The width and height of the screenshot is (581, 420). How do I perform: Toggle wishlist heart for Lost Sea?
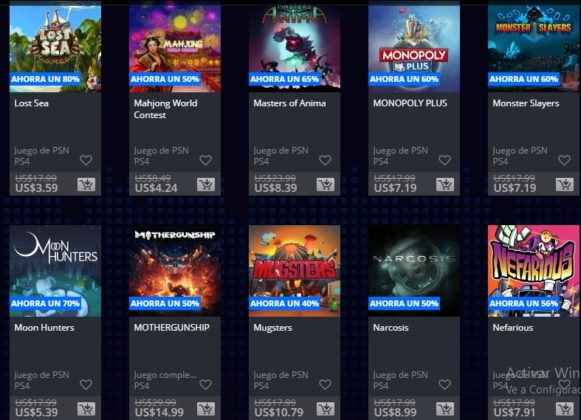click(x=86, y=160)
